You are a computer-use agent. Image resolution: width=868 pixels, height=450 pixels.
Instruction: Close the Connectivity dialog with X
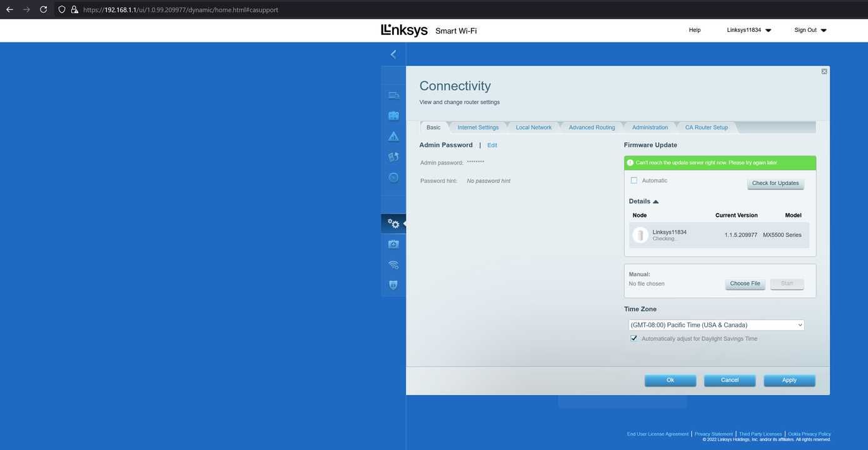[x=824, y=71]
